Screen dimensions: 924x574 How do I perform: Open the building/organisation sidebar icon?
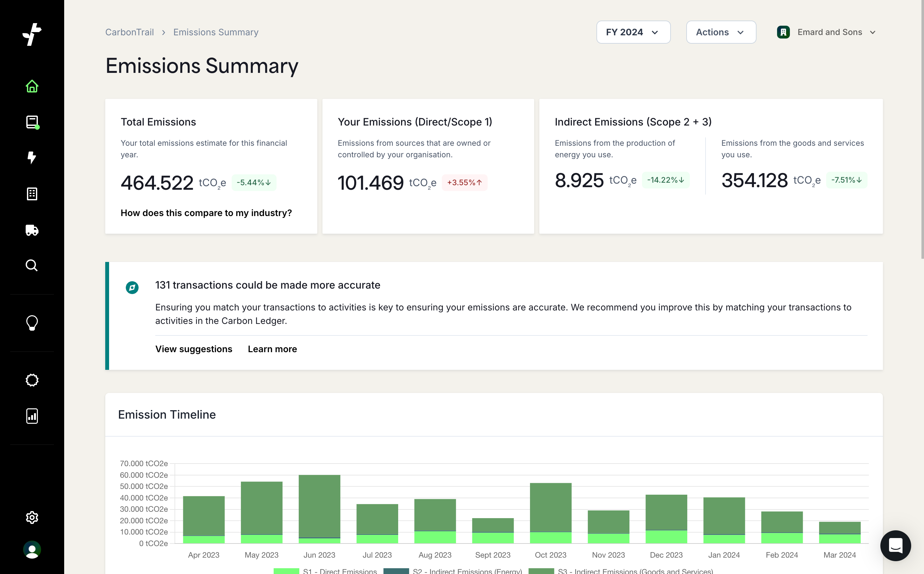(x=32, y=194)
